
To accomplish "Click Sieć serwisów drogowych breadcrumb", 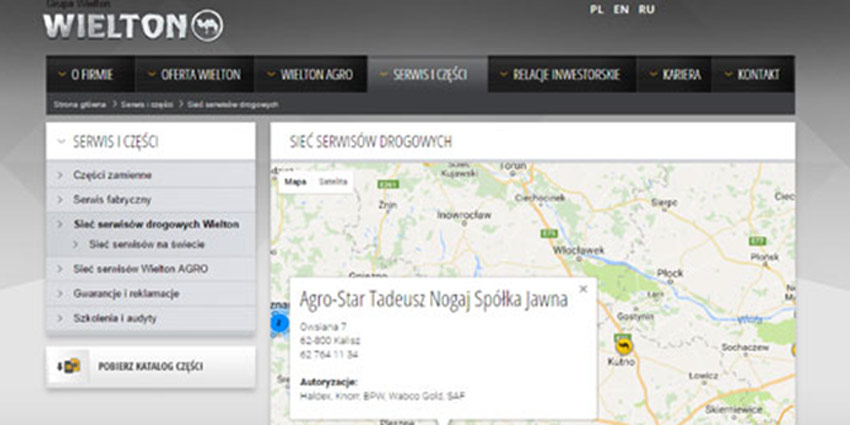I will [233, 104].
